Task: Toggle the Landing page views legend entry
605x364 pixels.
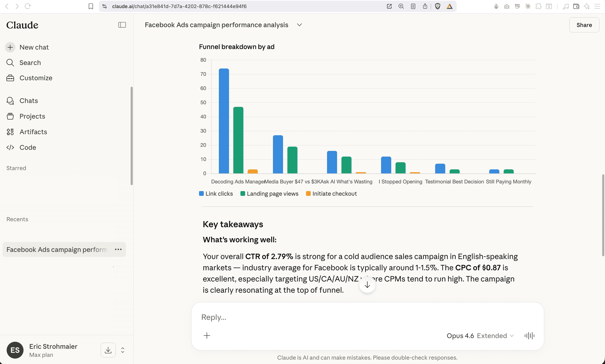Action: [269, 194]
